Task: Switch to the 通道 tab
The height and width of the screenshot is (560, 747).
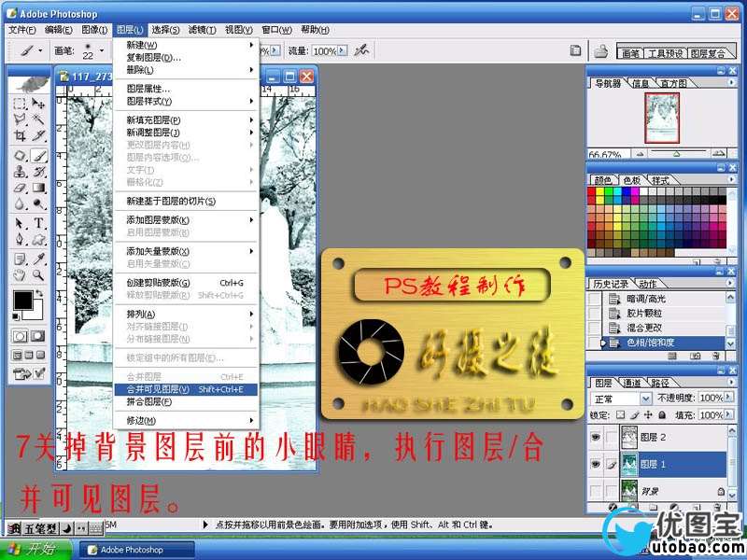Action: point(632,383)
